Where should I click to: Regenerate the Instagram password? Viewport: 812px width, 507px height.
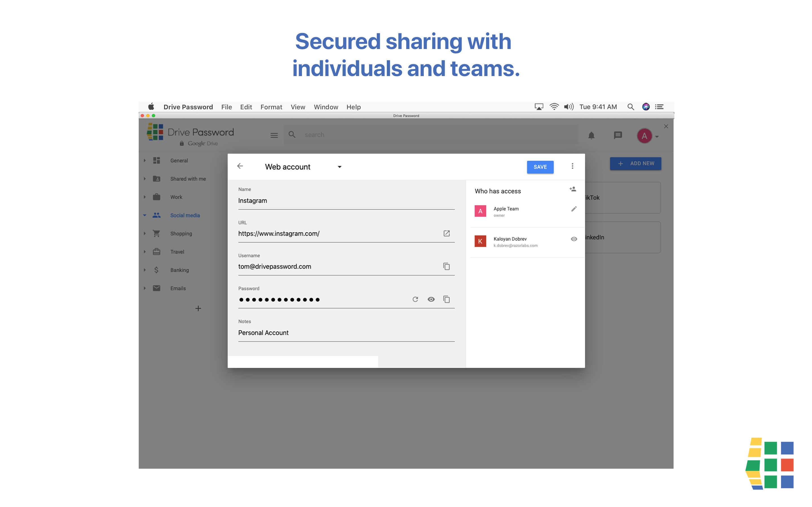[415, 299]
